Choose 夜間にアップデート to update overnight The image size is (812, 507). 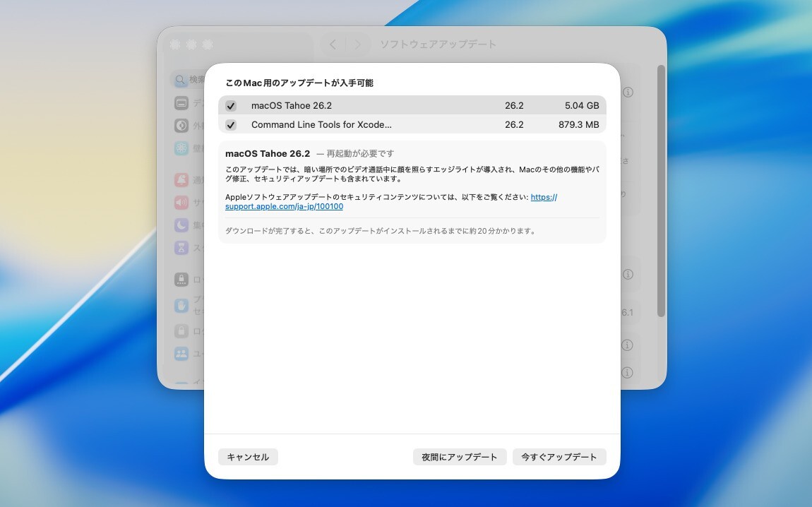460,457
